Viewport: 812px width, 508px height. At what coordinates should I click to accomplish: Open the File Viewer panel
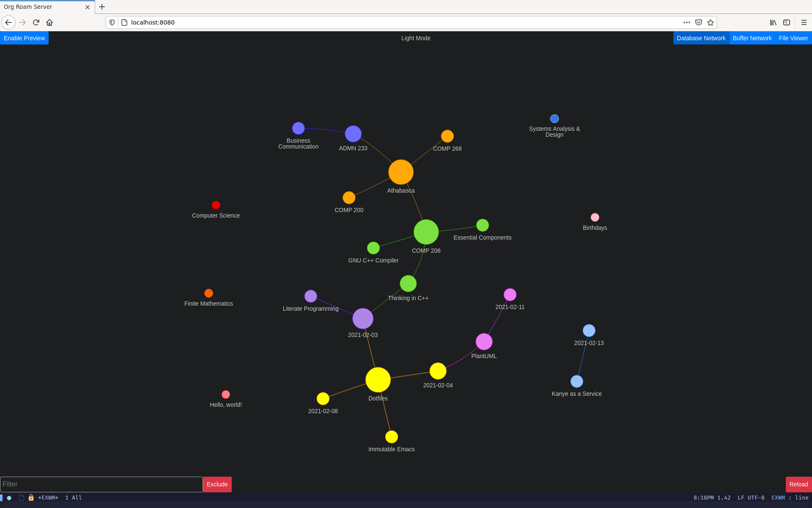click(x=793, y=38)
